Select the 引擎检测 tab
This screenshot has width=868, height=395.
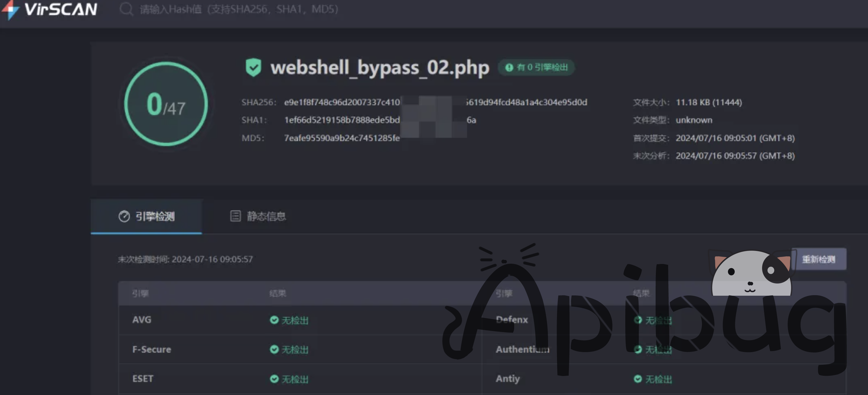(x=147, y=216)
